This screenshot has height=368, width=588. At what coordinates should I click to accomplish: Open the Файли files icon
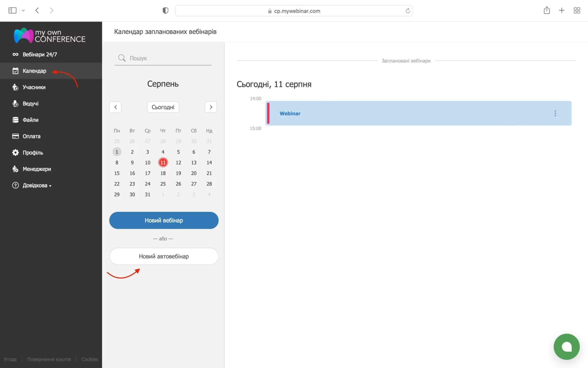coord(16,120)
